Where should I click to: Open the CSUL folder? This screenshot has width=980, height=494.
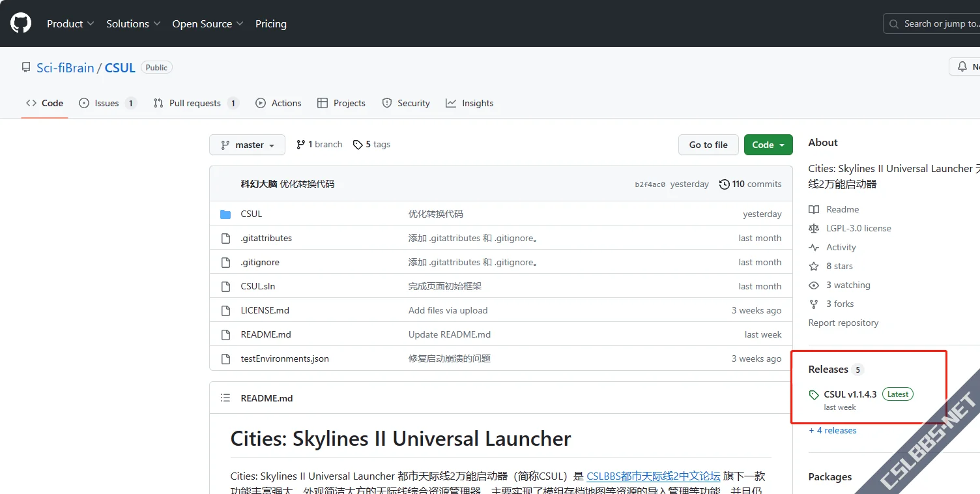(x=252, y=214)
